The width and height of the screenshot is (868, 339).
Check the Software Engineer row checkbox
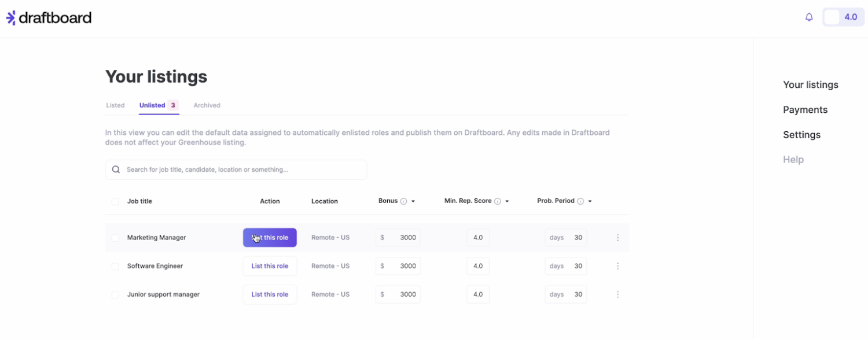(x=115, y=266)
